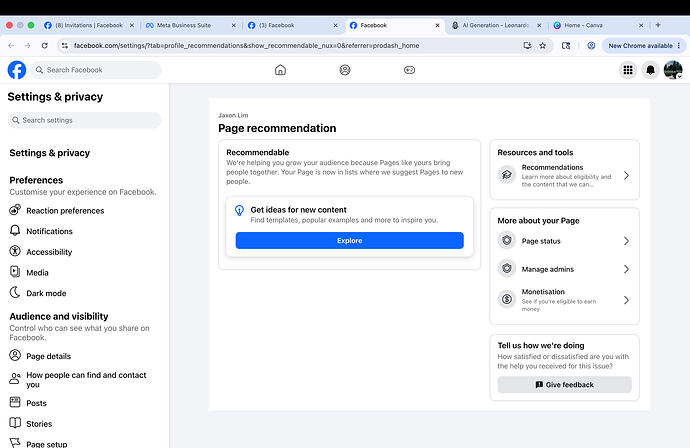Switch to AI Generation Leonardo tab
Viewport: 690px width, 448px height.
[495, 26]
